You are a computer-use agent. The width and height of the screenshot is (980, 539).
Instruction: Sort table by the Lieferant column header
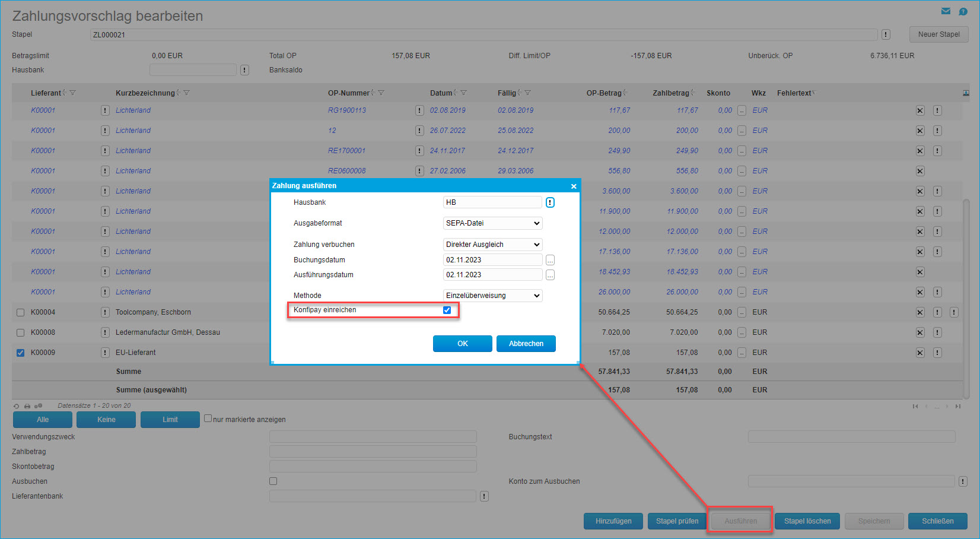pyautogui.click(x=46, y=93)
